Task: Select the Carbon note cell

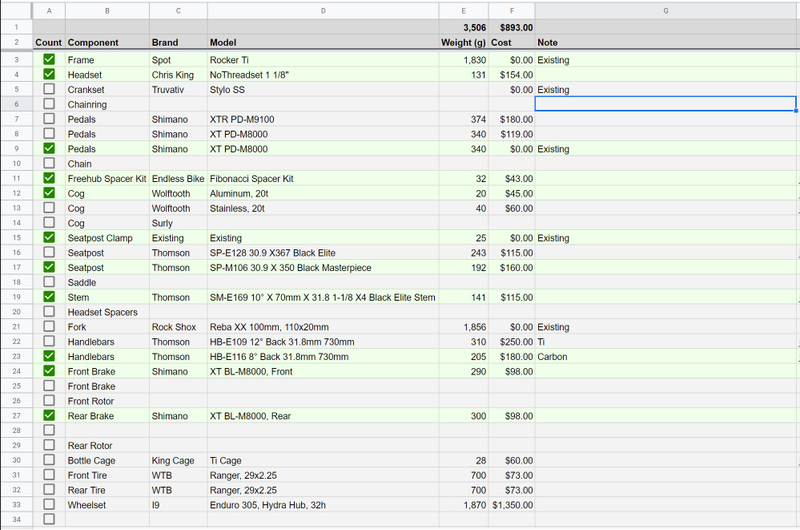Action: pos(666,357)
